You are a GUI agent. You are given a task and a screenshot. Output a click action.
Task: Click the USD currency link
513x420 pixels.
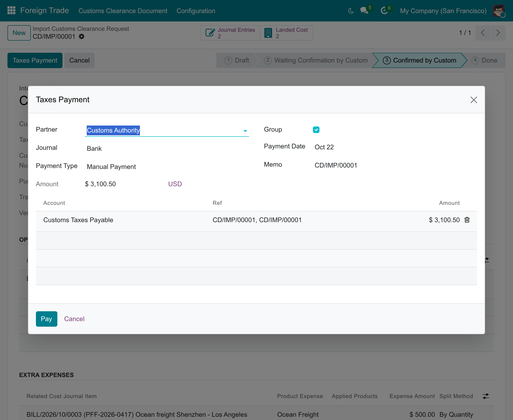[x=175, y=184]
